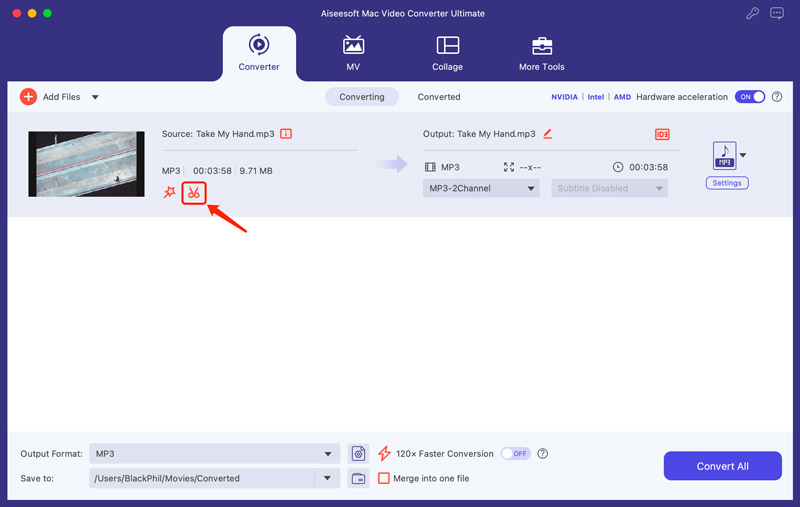800x507 pixels.
Task: Open the Save to folder icon
Action: tap(359, 478)
